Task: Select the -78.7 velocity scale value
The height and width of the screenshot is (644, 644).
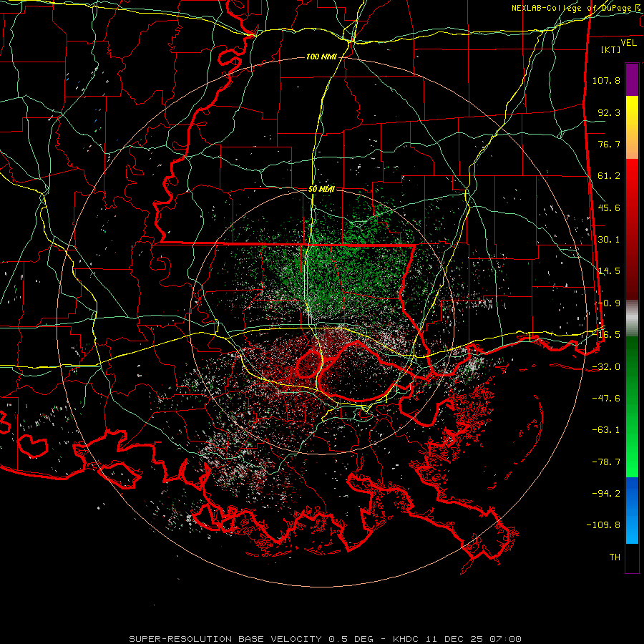Action: coord(606,462)
